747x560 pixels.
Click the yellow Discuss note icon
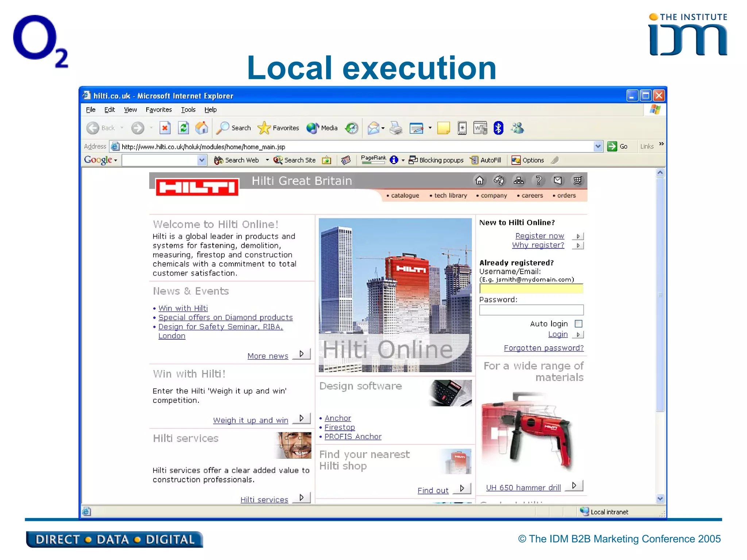[x=444, y=128]
